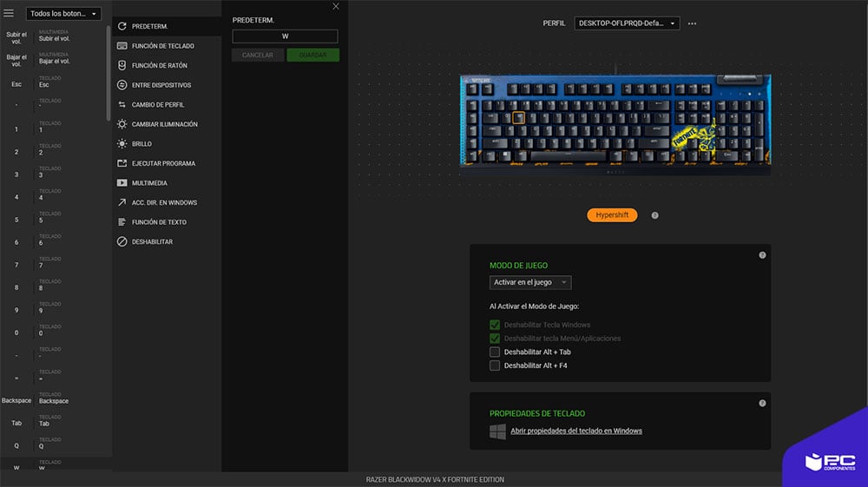This screenshot has width=868, height=487.
Task: Select Función de Teclado menu item
Action: tap(167, 46)
